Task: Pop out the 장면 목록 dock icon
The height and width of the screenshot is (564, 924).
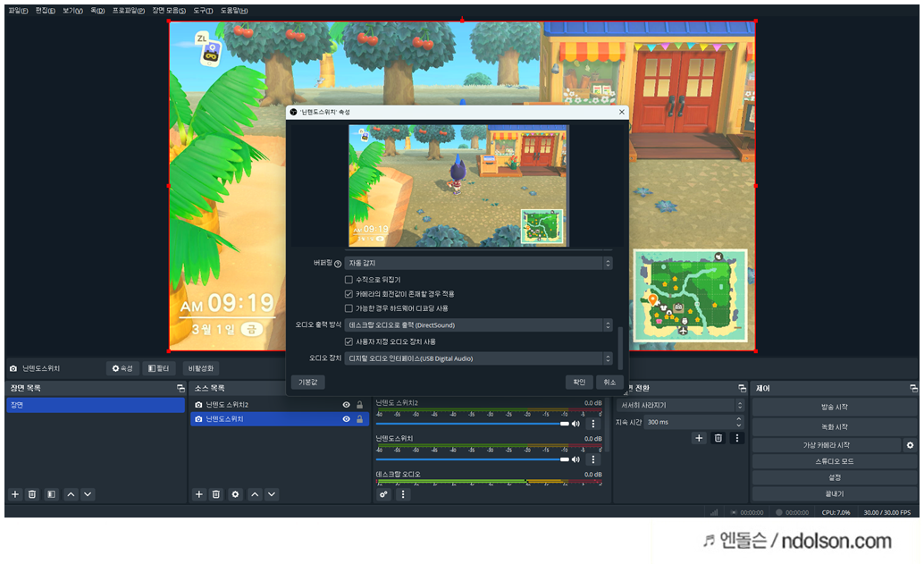Action: [181, 388]
